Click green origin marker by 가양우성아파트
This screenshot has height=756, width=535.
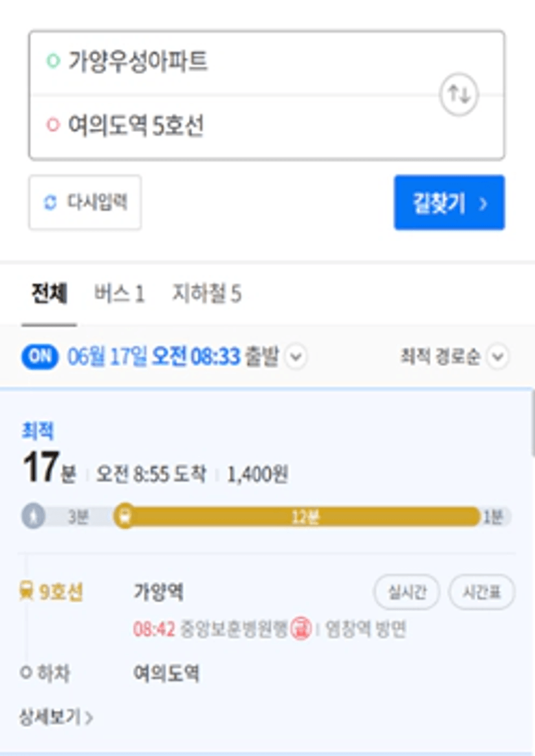click(x=52, y=61)
